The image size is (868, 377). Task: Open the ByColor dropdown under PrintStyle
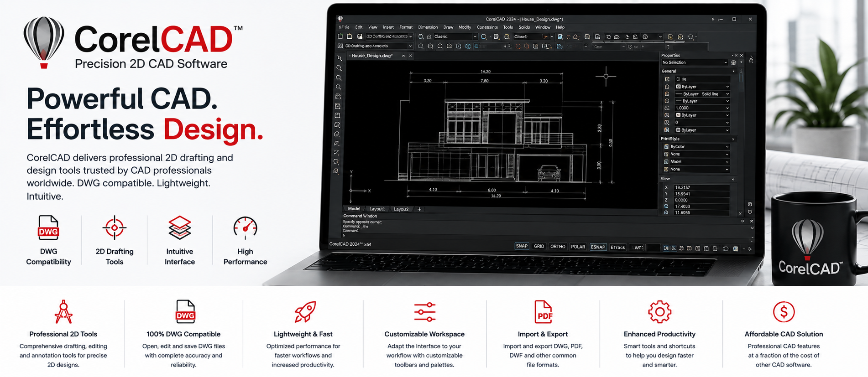point(699,147)
